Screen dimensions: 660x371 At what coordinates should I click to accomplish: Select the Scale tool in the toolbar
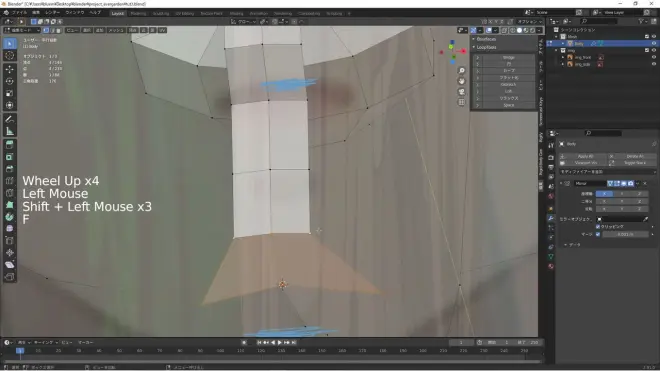click(x=10, y=93)
